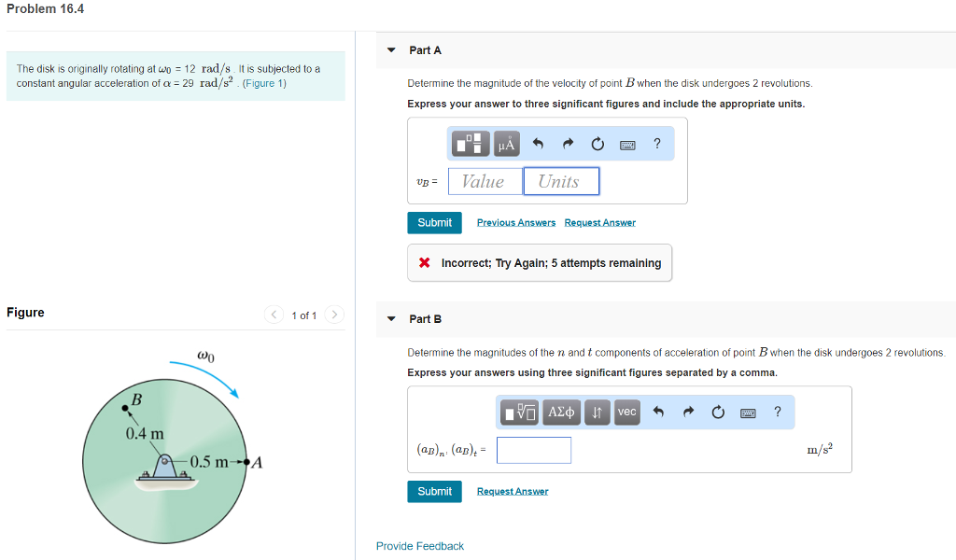Open the Provide Feedback link
The image size is (956, 560).
[419, 545]
